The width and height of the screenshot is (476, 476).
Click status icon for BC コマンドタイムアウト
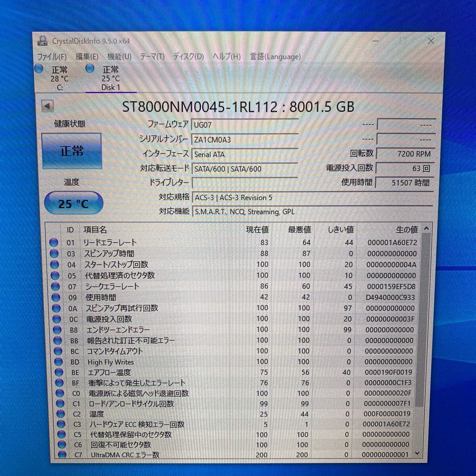click(x=58, y=351)
